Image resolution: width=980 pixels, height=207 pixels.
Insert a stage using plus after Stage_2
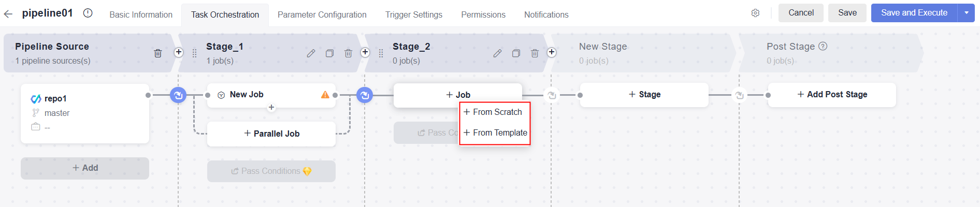(552, 52)
